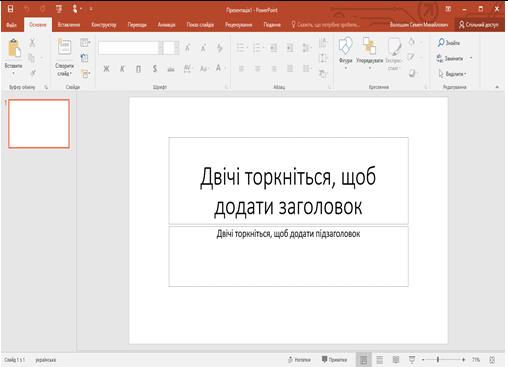The image size is (508, 367).
Task: Open character spacing AV dropdown
Action: click(188, 69)
